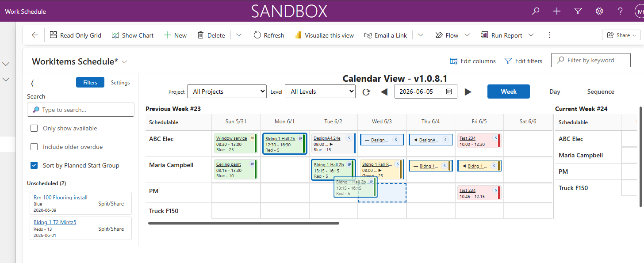Click Edit filters

click(523, 61)
